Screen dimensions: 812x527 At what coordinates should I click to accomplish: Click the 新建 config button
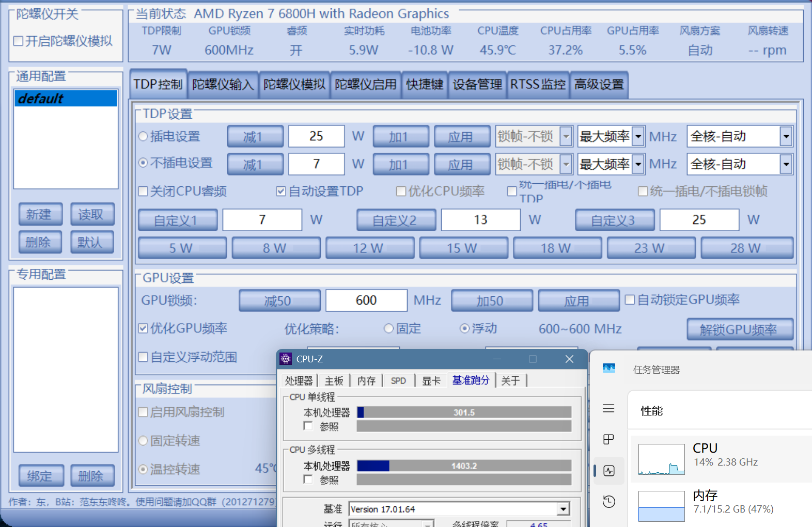pyautogui.click(x=40, y=214)
